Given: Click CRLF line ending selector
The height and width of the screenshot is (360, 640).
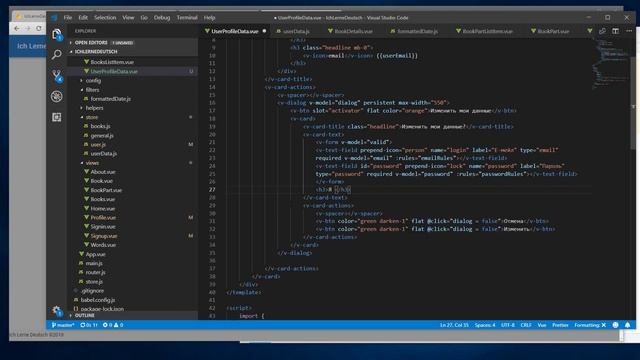Looking at the screenshot, I should 526,325.
